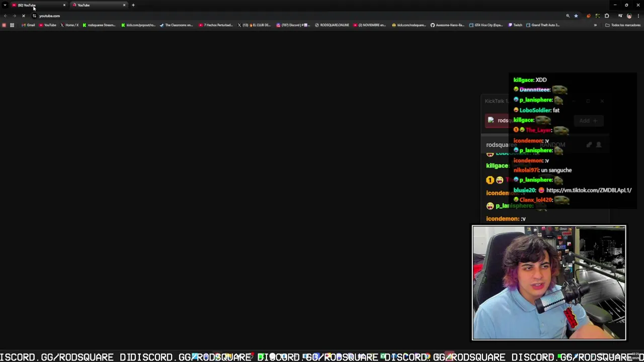This screenshot has height=362, width=644.
Task: Click the bookmark star icon
Action: click(x=576, y=16)
